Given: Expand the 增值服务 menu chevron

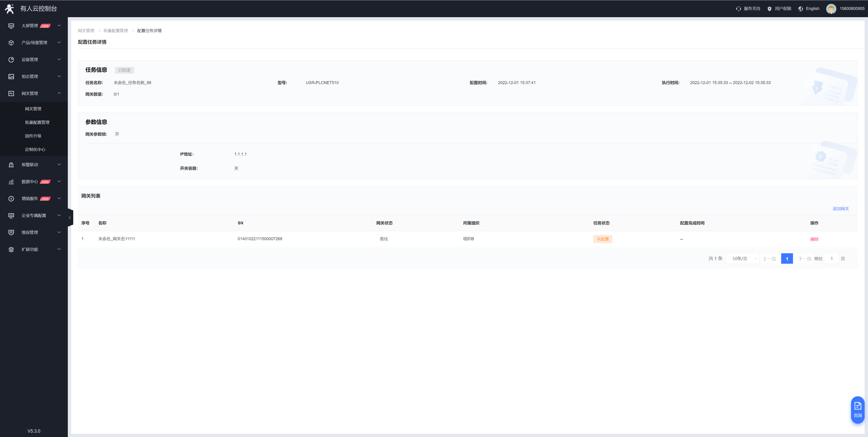Looking at the screenshot, I should tap(59, 198).
